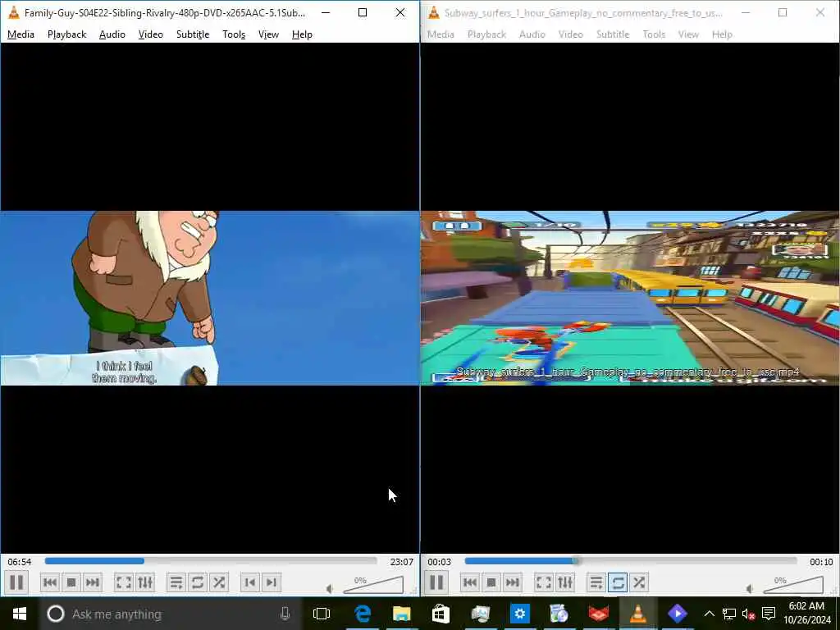This screenshot has width=840, height=630.
Task: Toggle playlist view in Subway Surfers window
Action: click(x=596, y=582)
